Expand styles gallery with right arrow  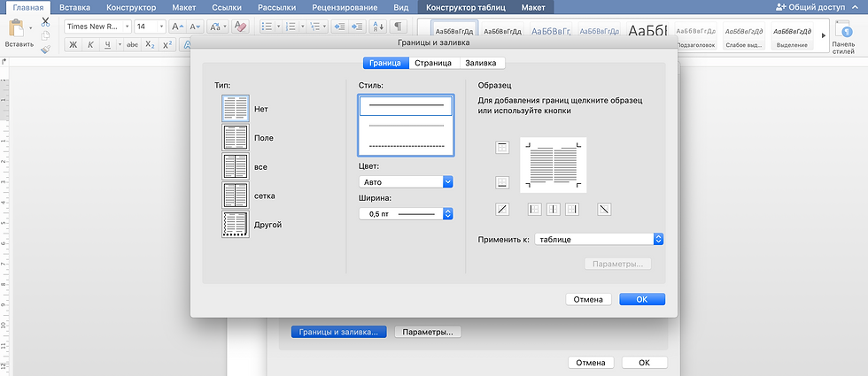(823, 36)
